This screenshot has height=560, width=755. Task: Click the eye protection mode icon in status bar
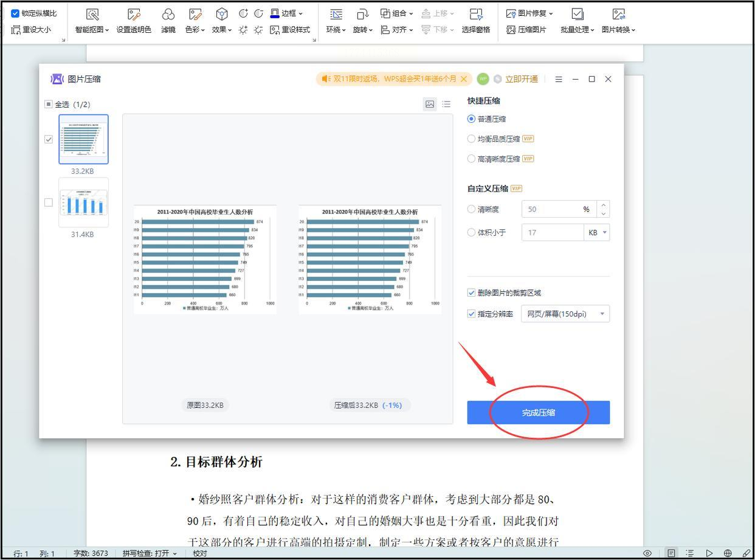click(647, 553)
